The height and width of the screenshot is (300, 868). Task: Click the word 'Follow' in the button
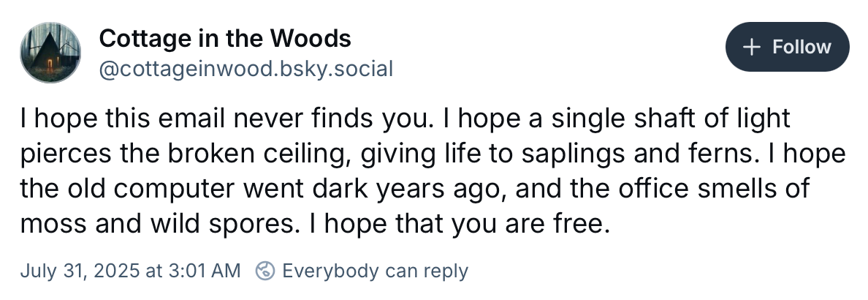click(802, 47)
